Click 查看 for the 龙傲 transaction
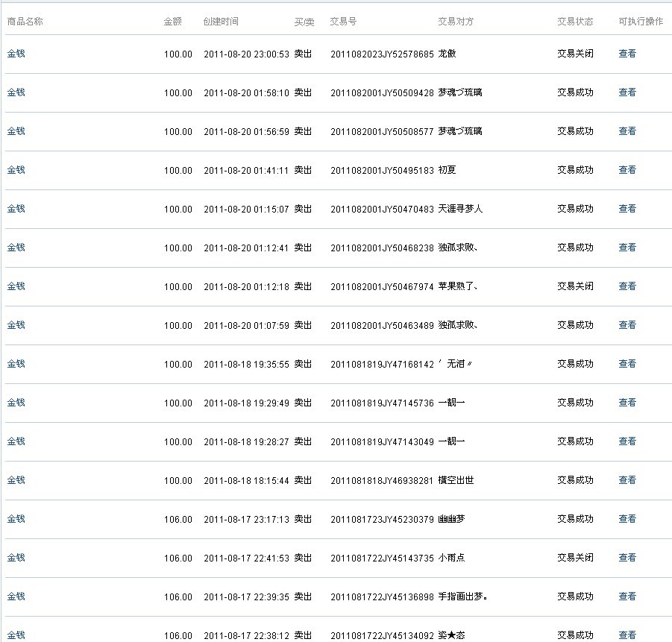 pos(627,54)
